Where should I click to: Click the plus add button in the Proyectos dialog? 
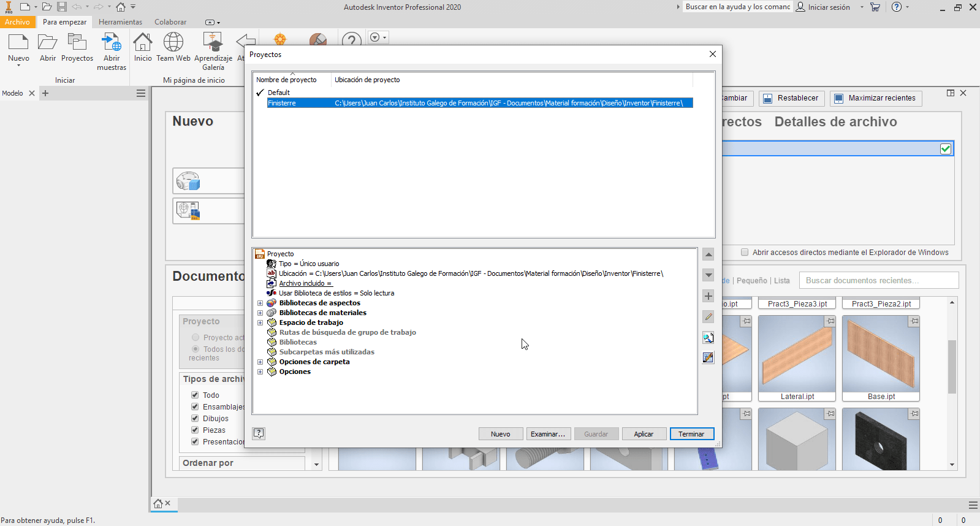point(708,296)
